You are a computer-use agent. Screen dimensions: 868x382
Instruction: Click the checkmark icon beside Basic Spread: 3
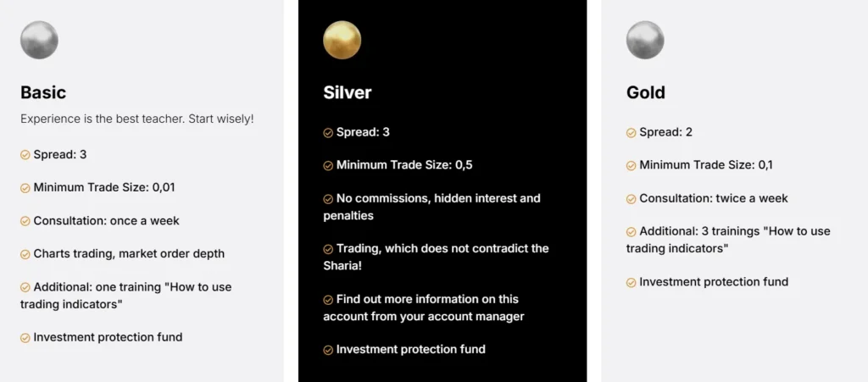coord(25,155)
